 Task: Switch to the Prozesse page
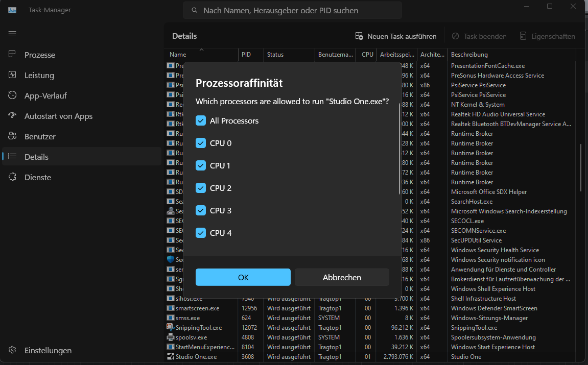(x=82, y=55)
